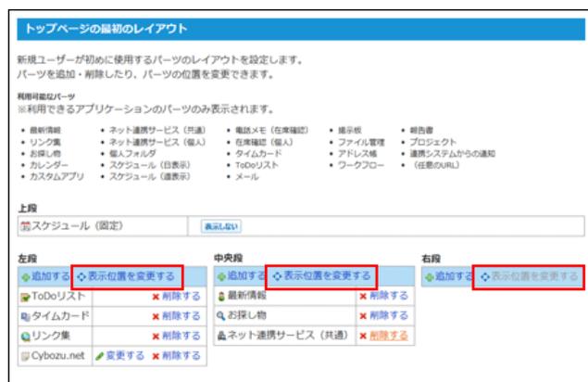This screenshot has width=588, height=382.
Task: Click the green plus icon in center column
Action: (221, 277)
